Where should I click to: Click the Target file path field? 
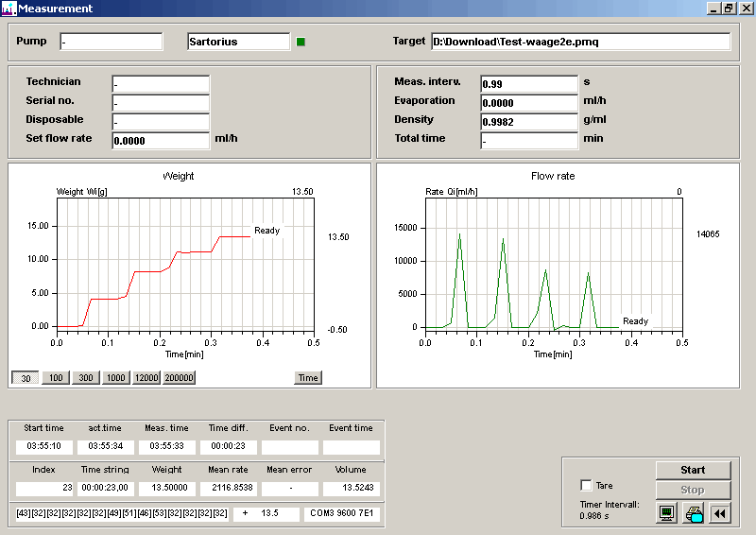[580, 42]
